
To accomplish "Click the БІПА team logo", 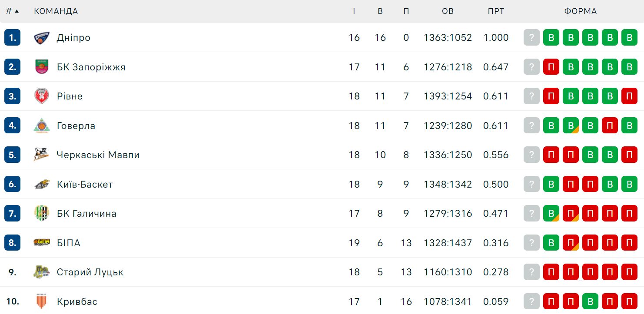I will point(42,243).
